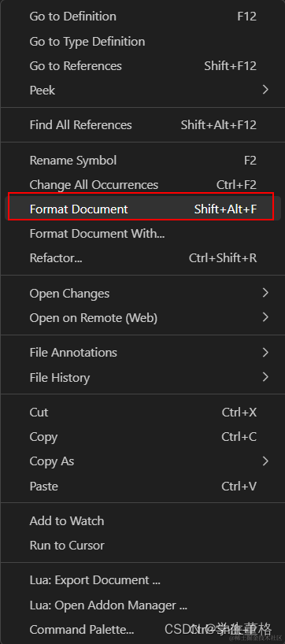Expand the Peek submenu arrow
The image size is (285, 644).
point(265,90)
